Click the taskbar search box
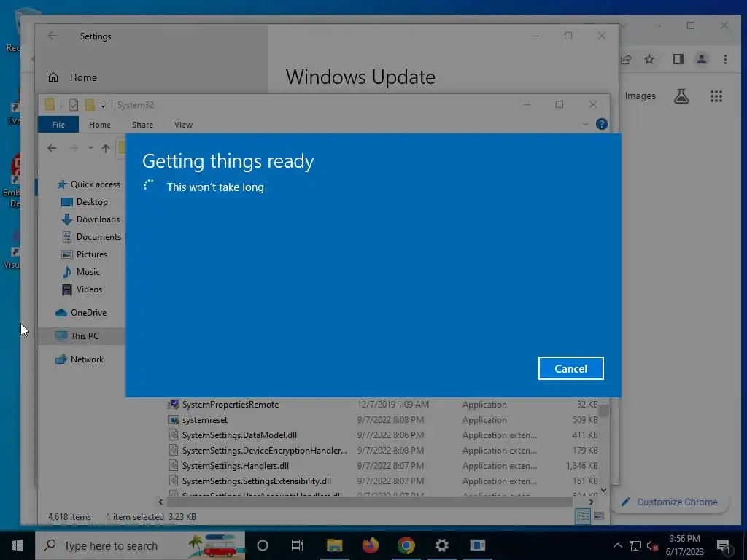The width and height of the screenshot is (747, 560). tap(140, 545)
